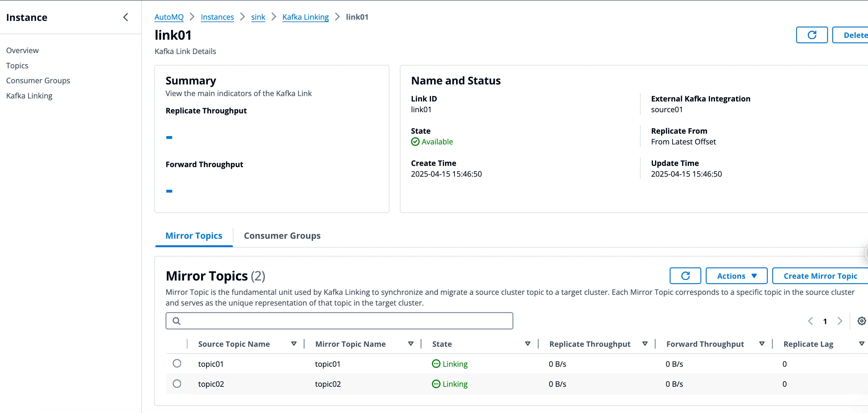Image resolution: width=868 pixels, height=413 pixels.
Task: Navigate to Instances via breadcrumb link
Action: 217,16
